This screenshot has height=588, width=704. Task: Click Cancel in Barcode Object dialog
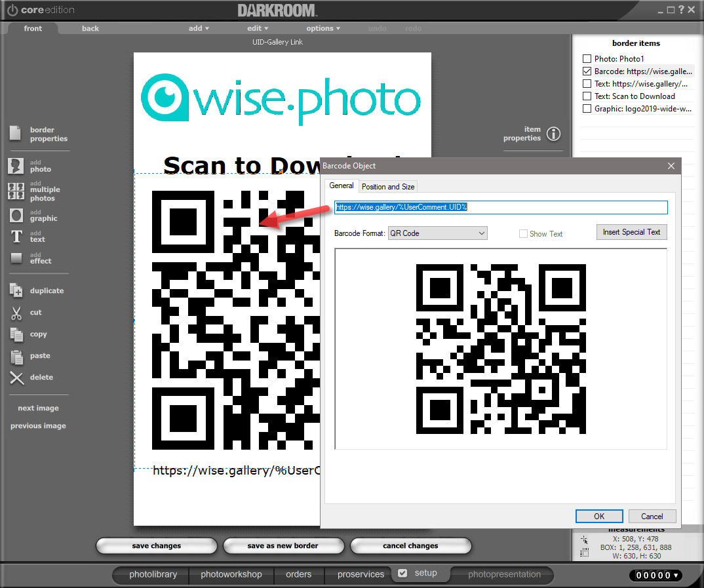652,516
